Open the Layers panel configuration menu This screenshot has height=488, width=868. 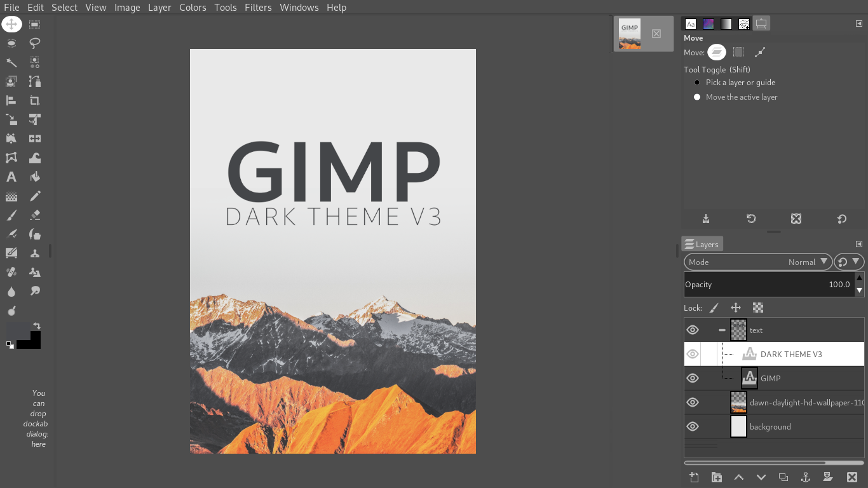(x=859, y=244)
